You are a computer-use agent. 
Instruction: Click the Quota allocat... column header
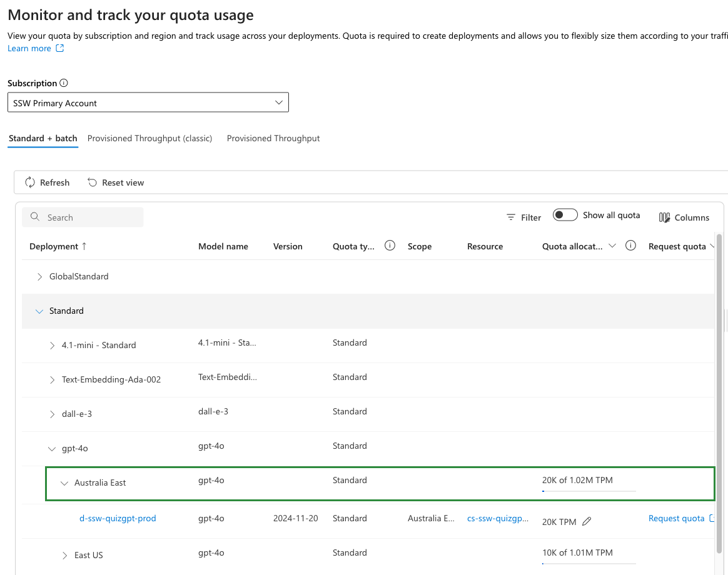click(572, 246)
